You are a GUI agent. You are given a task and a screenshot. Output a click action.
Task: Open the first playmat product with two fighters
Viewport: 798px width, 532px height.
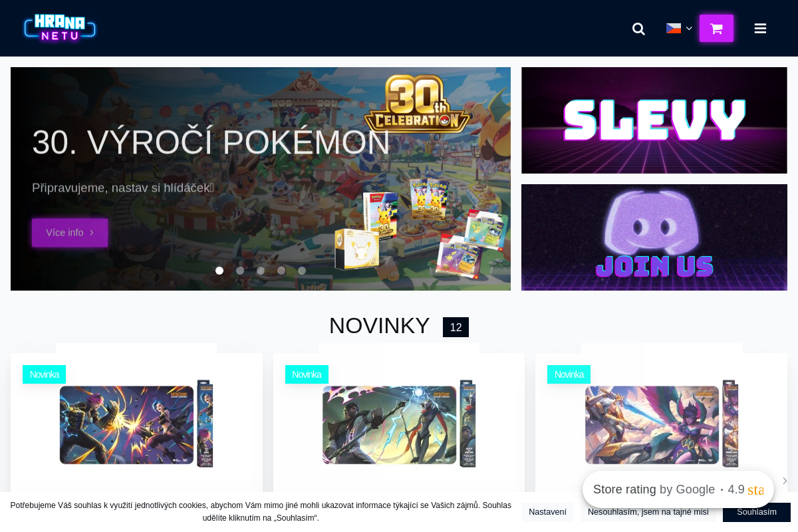[136, 424]
